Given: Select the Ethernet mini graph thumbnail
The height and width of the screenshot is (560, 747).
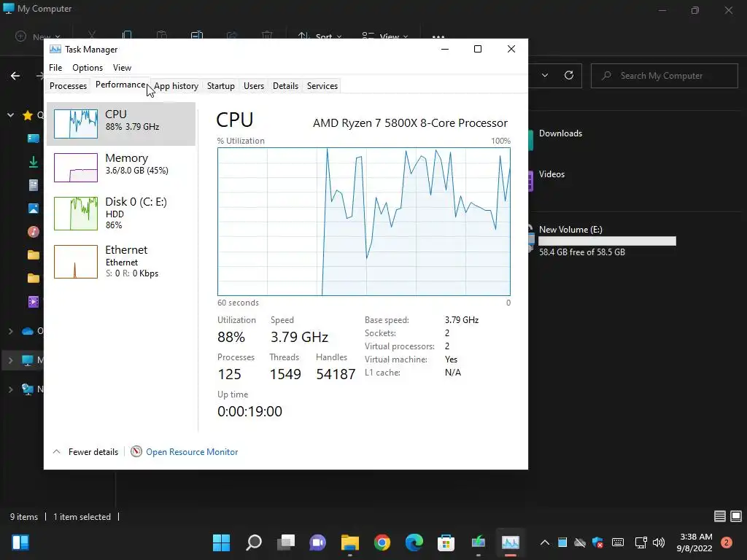Looking at the screenshot, I should click(x=76, y=262).
